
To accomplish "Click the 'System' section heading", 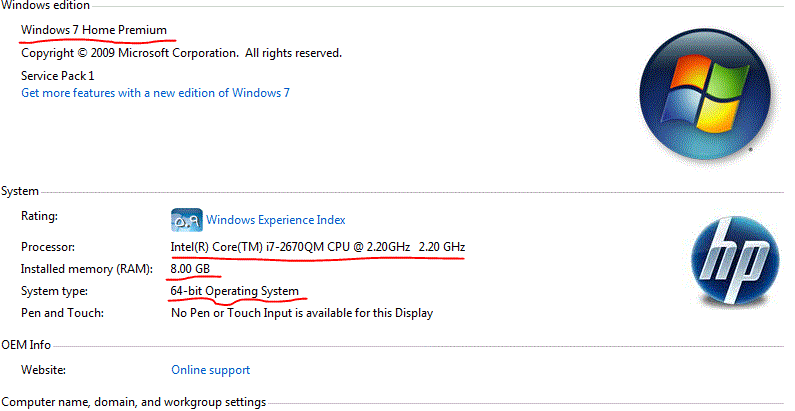I will pyautogui.click(x=20, y=191).
